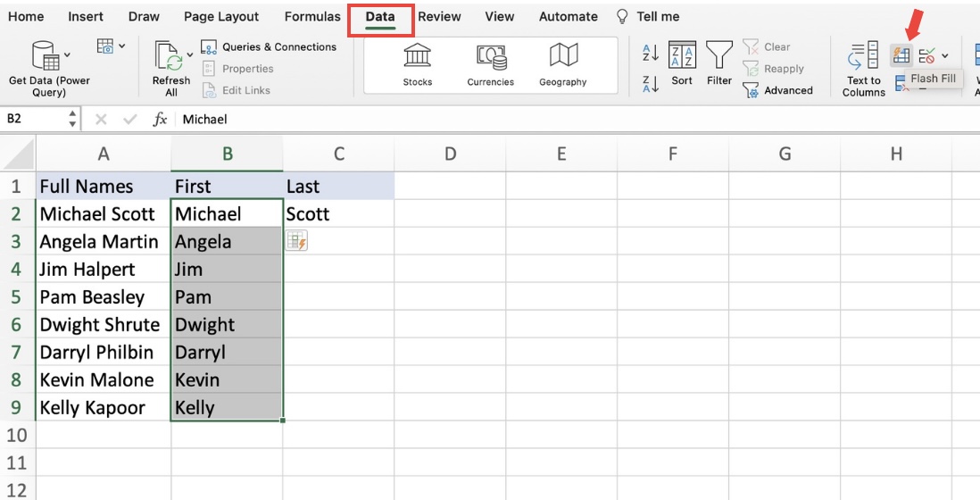
Task: Select the row 10 header
Action: pos(18,435)
